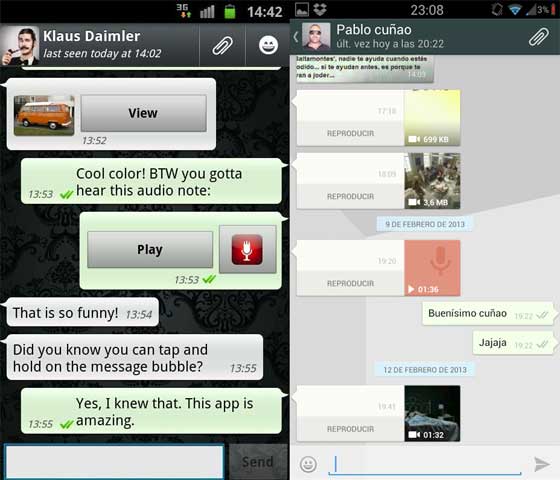Tap Dropbox notification icon in status bar
Viewport: 560px width, 480px height.
320,9
